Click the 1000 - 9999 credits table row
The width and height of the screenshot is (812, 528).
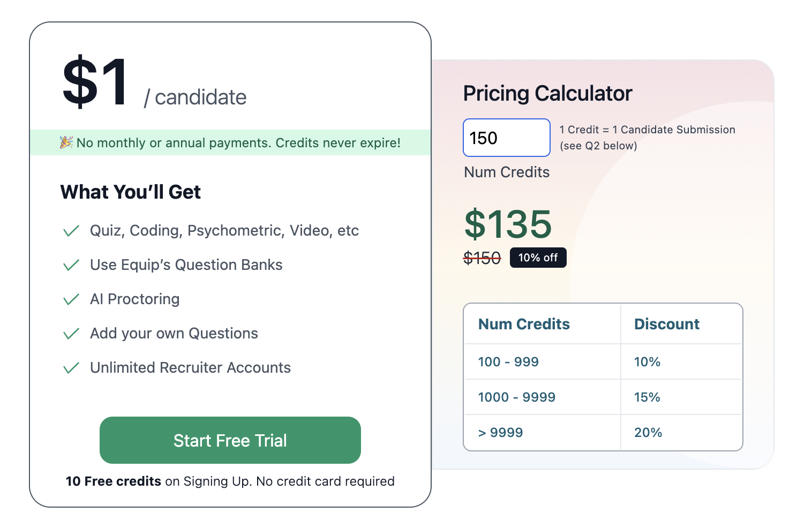pos(516,397)
